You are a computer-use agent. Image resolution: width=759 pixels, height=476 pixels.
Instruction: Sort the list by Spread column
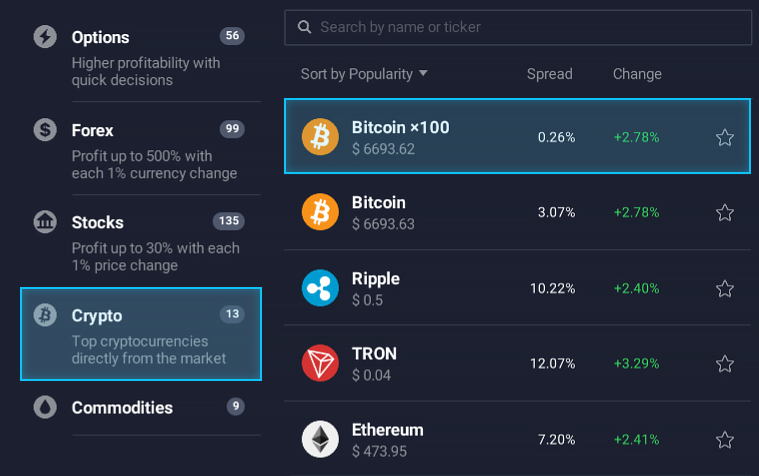549,74
